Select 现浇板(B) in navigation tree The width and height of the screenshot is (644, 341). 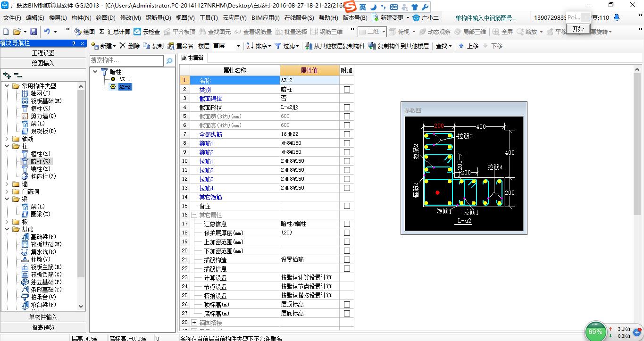click(39, 131)
